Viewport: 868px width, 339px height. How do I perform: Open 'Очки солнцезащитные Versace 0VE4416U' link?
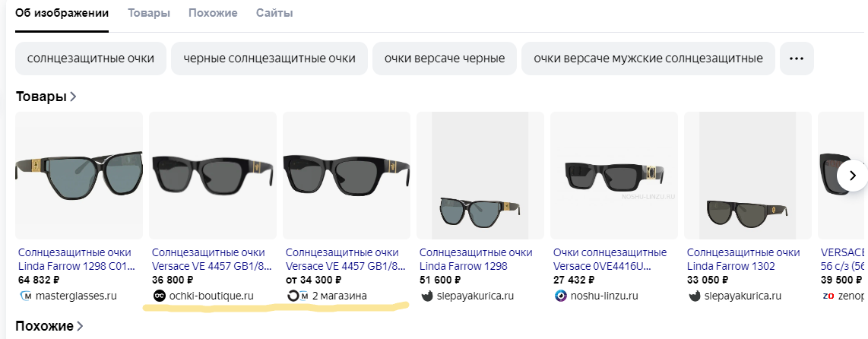pos(610,259)
